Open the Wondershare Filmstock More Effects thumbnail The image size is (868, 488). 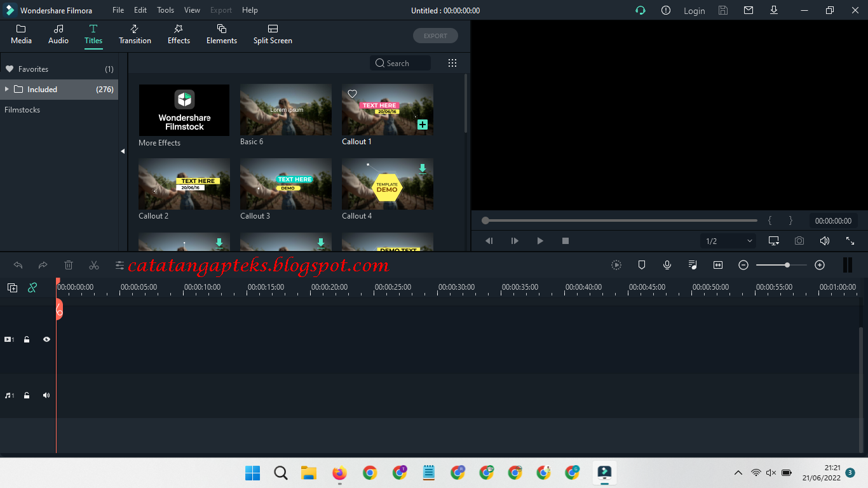184,110
